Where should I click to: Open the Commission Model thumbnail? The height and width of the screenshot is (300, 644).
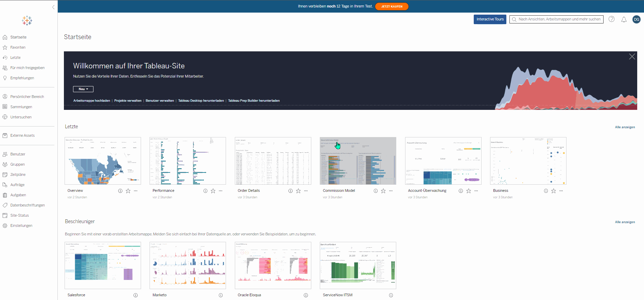coord(358,161)
